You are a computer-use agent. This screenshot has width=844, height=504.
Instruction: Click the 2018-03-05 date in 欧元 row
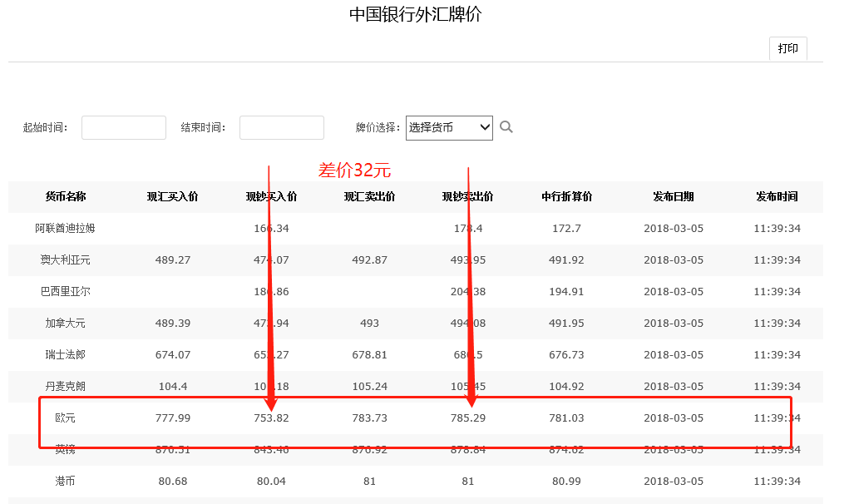pos(674,418)
